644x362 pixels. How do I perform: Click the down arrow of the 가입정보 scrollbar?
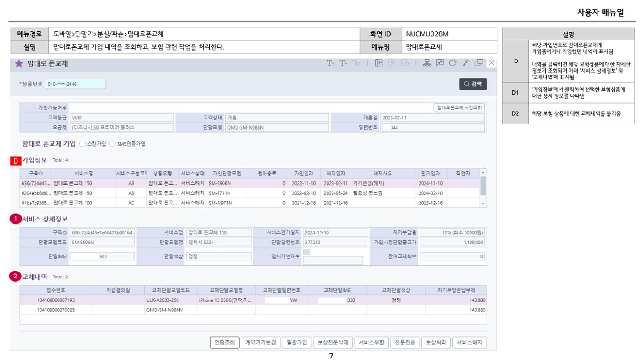point(483,204)
